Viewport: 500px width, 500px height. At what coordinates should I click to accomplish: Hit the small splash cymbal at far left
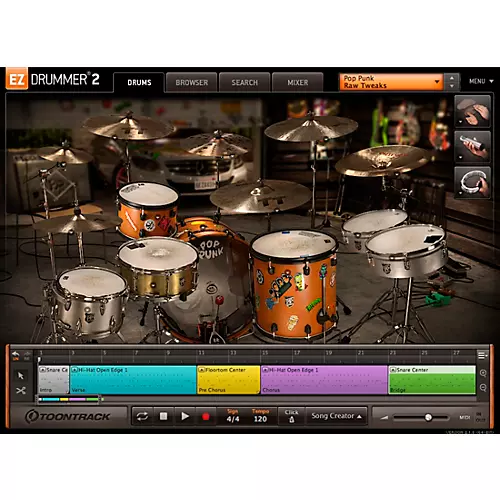point(65,154)
